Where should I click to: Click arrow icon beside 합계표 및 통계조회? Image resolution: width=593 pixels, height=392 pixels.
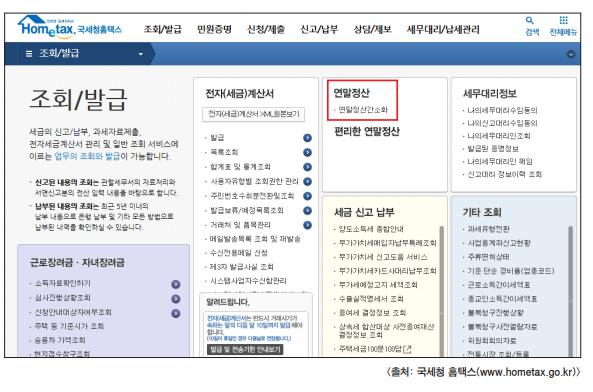[x=307, y=167]
